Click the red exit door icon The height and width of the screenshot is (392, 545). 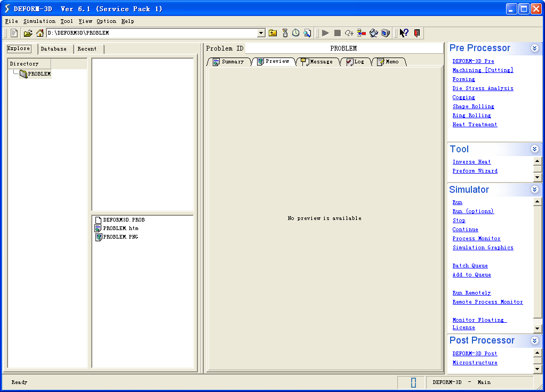(x=417, y=33)
